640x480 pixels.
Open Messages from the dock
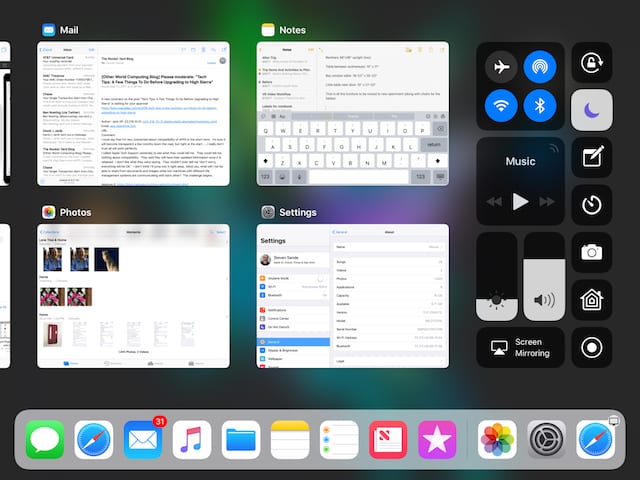coord(45,440)
